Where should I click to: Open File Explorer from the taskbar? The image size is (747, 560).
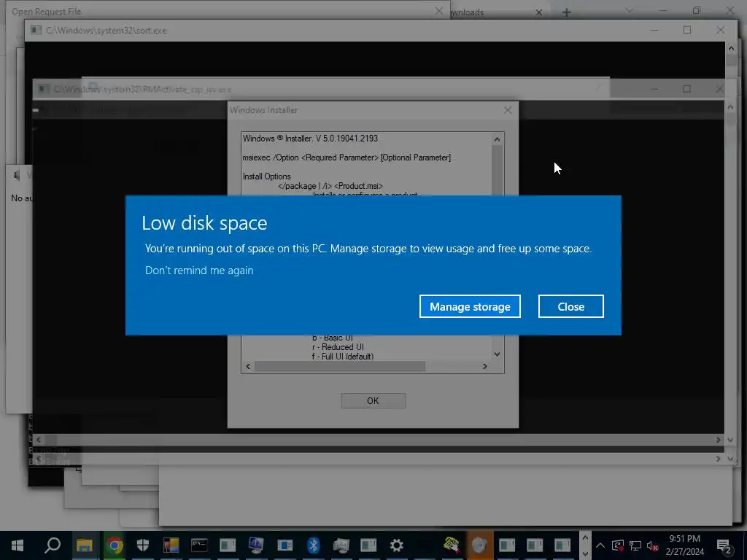[x=85, y=545]
